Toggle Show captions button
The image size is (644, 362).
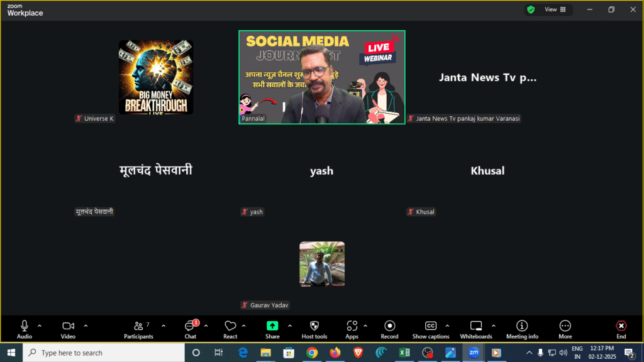431,326
